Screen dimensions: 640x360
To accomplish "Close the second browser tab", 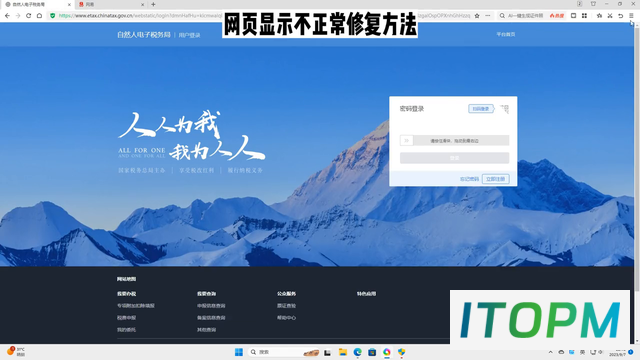I will 142,4.
